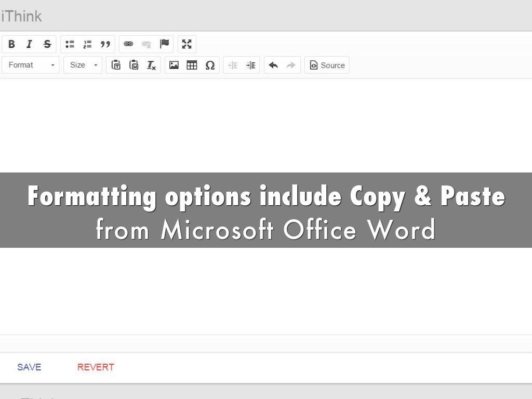The image size is (532, 399).
Task: Click the Remove Format icon
Action: pos(151,65)
